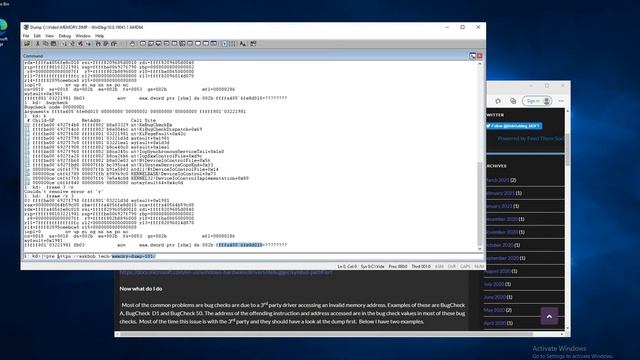This screenshot has width=640, height=360.
Task: Click the kd command input field
Action: [262, 256]
